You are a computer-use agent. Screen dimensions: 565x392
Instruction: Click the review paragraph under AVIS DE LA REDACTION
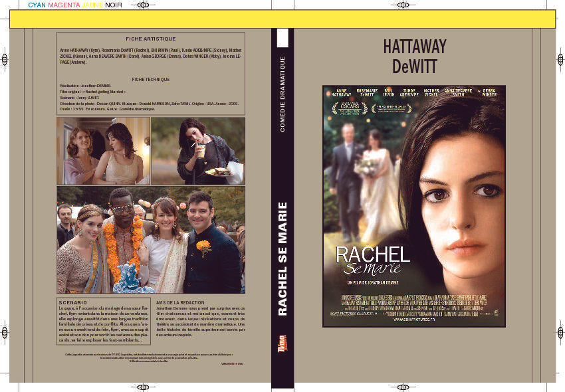(x=200, y=322)
